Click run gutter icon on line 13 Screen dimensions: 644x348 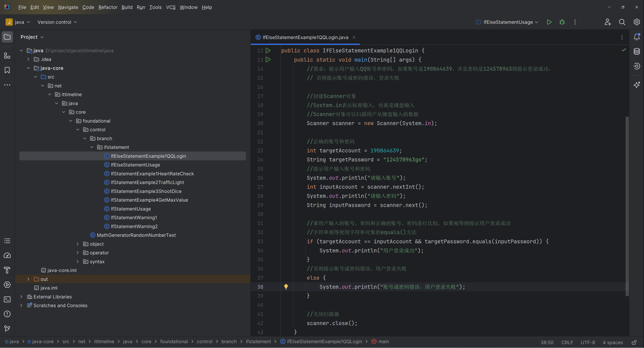(x=268, y=59)
